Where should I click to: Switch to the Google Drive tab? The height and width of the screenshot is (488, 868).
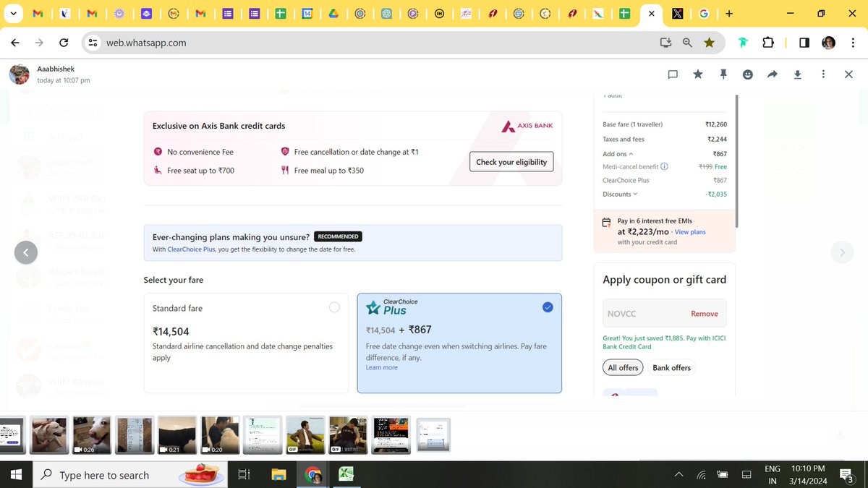click(333, 13)
